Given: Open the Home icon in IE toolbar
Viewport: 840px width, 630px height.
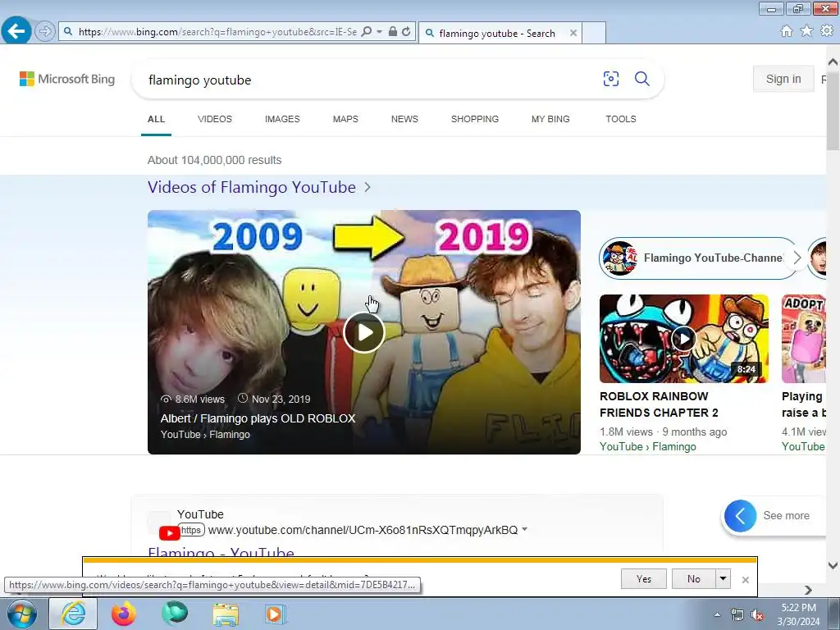Looking at the screenshot, I should coord(787,31).
